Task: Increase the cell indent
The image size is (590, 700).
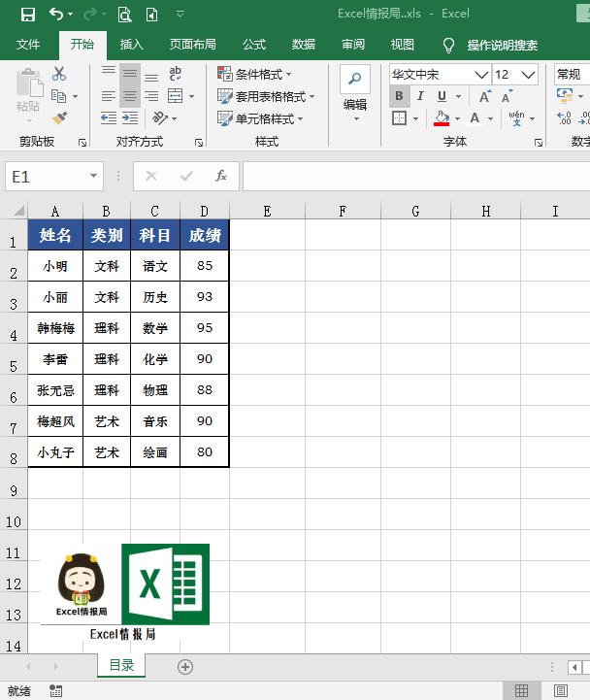Action: (x=130, y=118)
